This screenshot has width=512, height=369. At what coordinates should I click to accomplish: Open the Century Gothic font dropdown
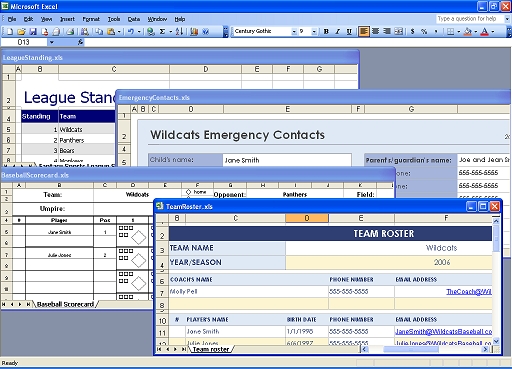(x=294, y=31)
